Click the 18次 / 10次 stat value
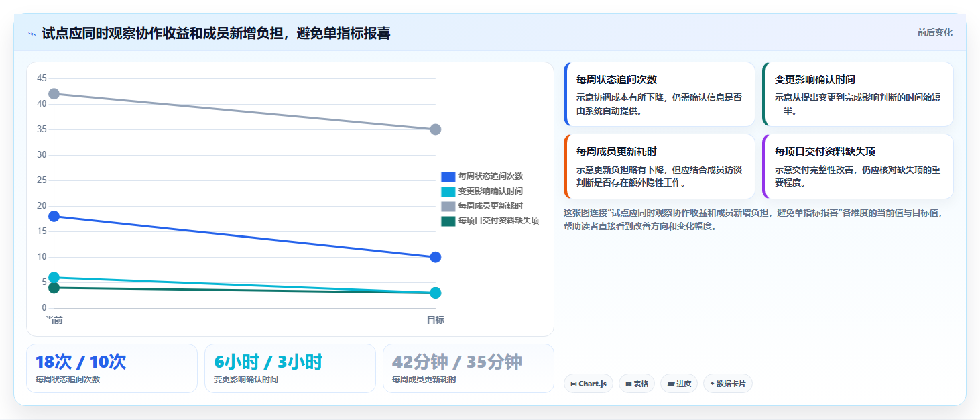980x420 pixels. click(80, 362)
